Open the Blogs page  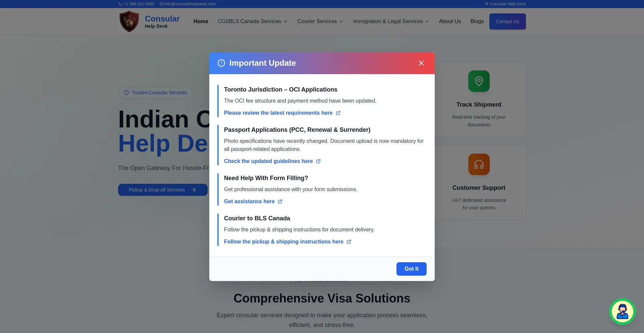point(477,21)
